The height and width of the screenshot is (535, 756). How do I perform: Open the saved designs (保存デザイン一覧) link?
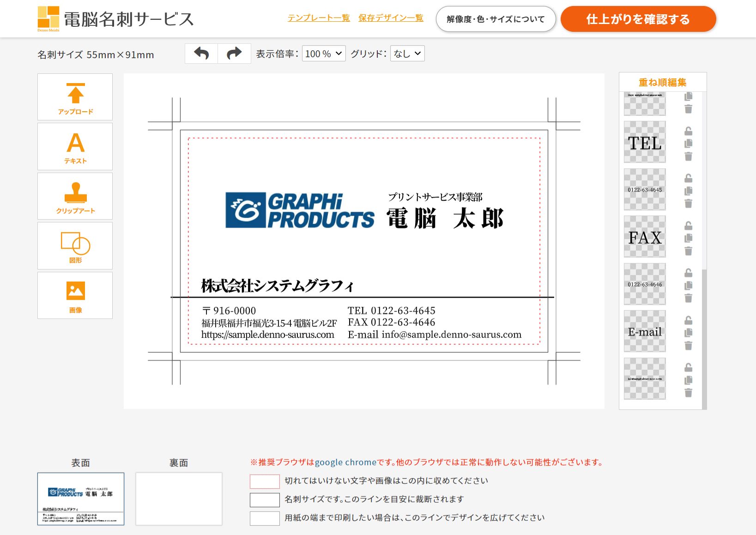pyautogui.click(x=391, y=18)
